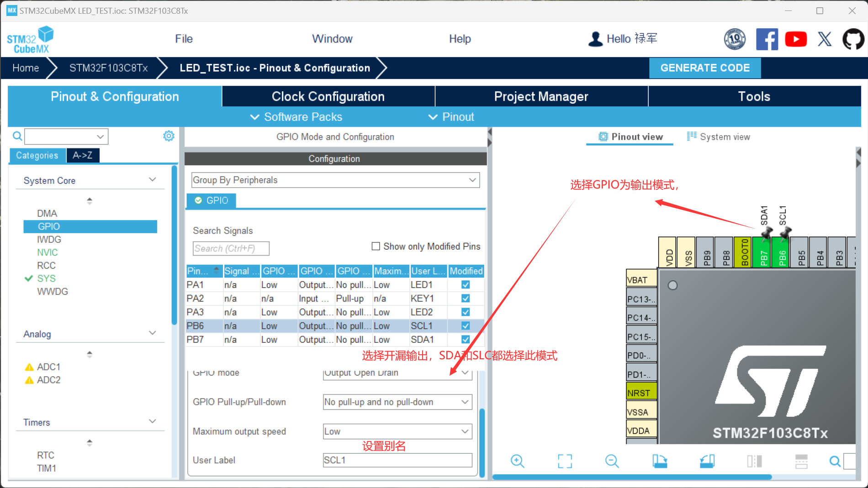Screen dimensions: 868x488
Task: Open the ST 10-year anniversary badge icon
Action: (x=735, y=39)
